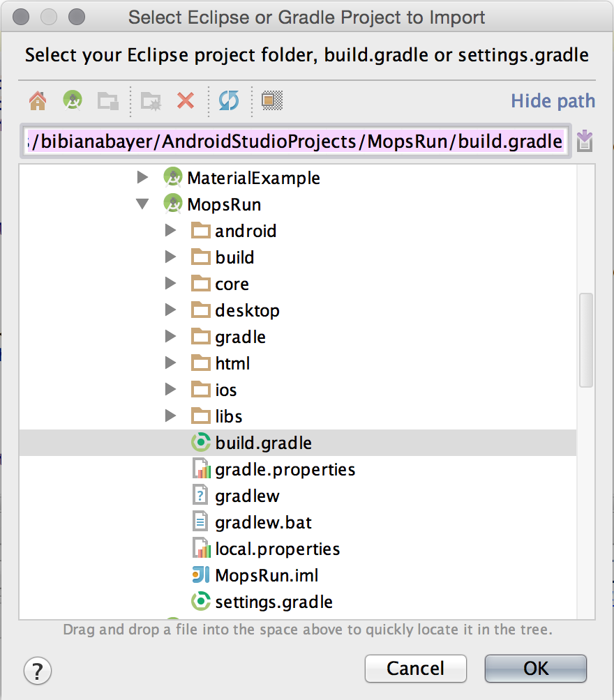Select the html folder name

click(232, 363)
